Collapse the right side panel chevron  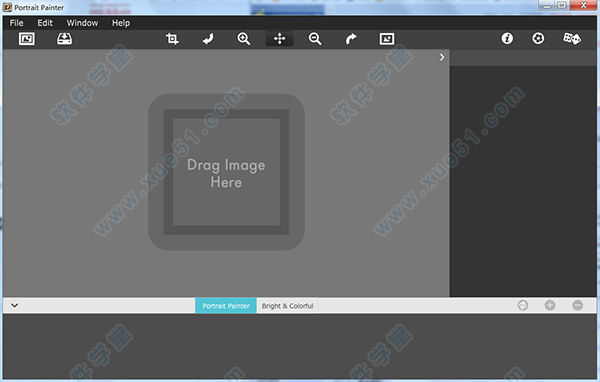442,57
